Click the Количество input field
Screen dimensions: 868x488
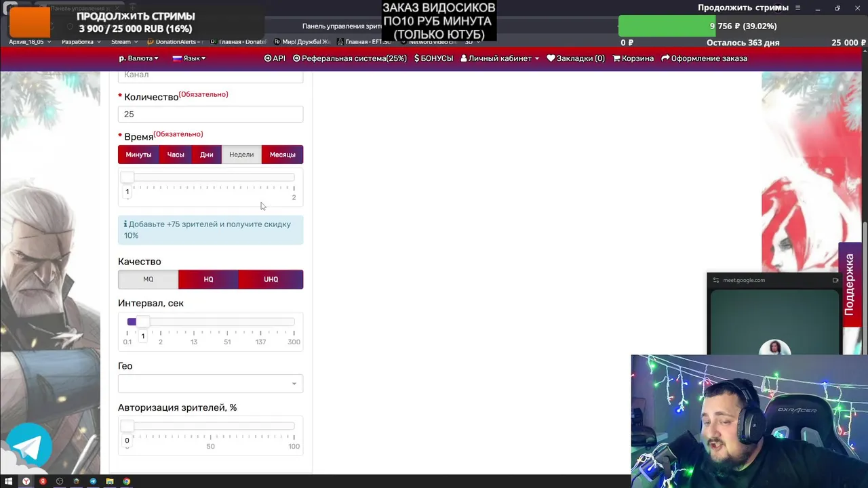coord(210,114)
